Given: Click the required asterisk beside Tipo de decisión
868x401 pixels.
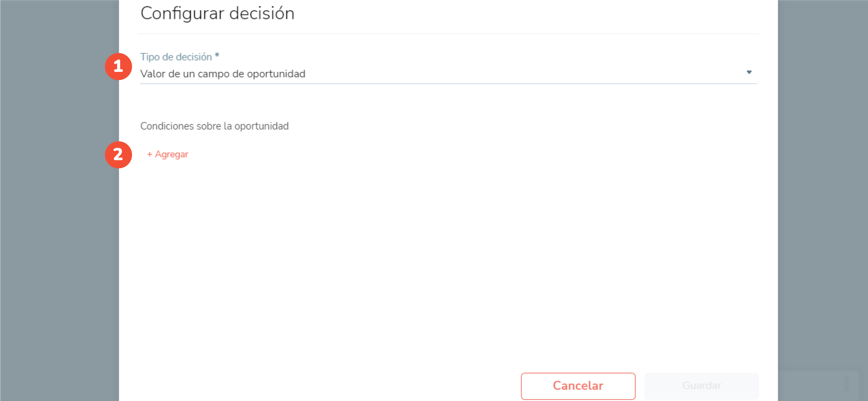Looking at the screenshot, I should [x=217, y=56].
